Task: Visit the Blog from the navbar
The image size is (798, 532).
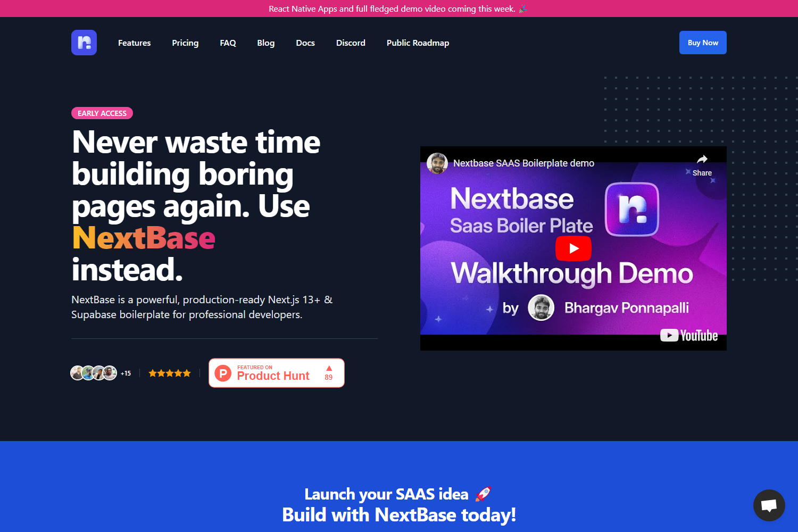Action: click(265, 43)
